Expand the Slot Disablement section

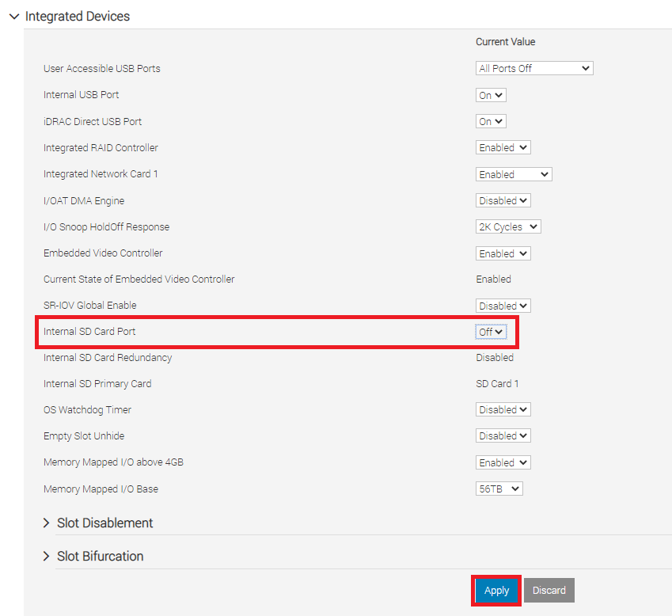(47, 523)
